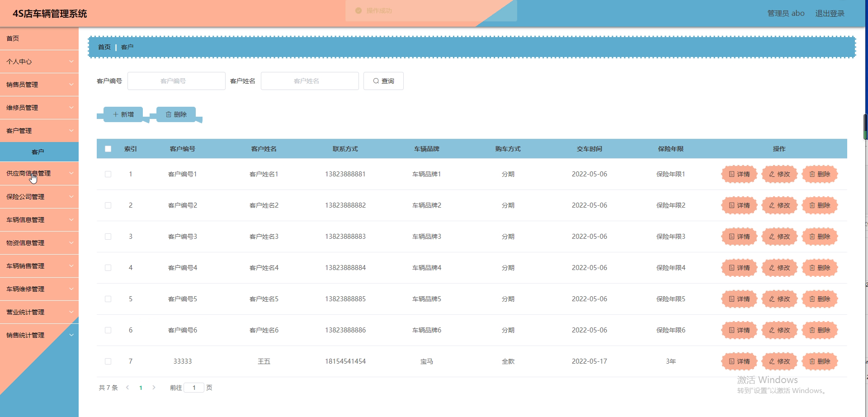
Task: Click 删除 button for 客户编号1 row
Action: [820, 174]
